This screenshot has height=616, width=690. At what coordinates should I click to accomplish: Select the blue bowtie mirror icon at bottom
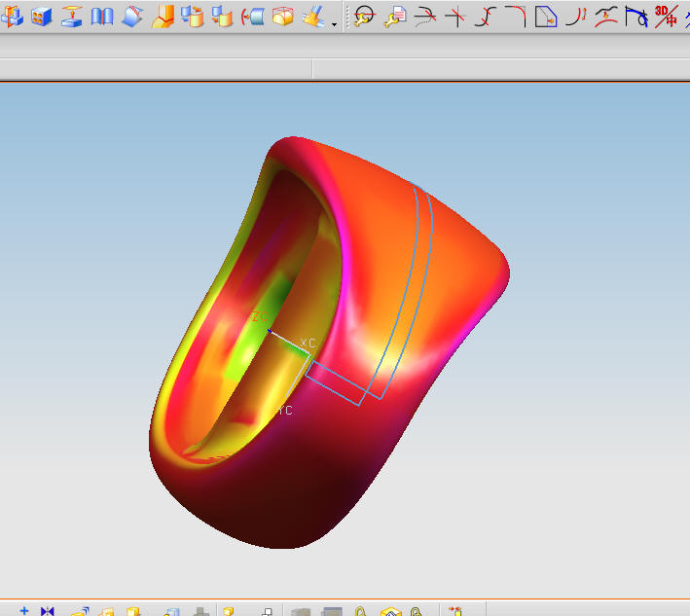coord(47,611)
